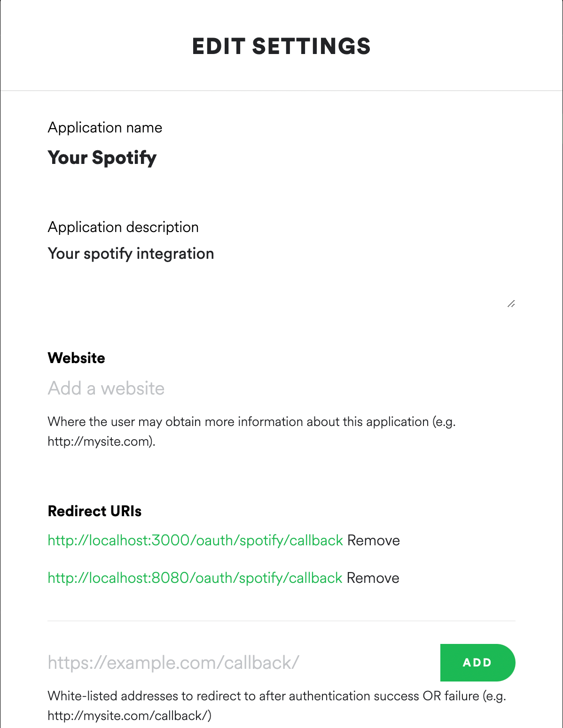Click the bold "Website" label
Viewport: 563px width, 728px height.
(x=77, y=358)
